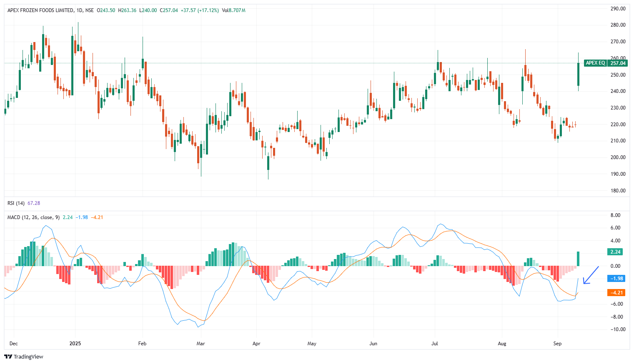Click the Jun label on the time axis
Viewport: 634px width, 364px height.
(x=373, y=344)
